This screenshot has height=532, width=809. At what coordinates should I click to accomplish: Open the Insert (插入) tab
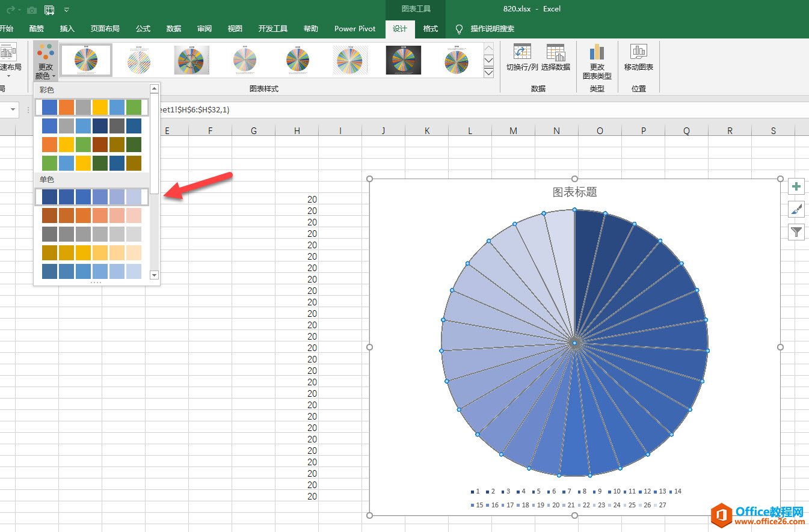[x=67, y=29]
